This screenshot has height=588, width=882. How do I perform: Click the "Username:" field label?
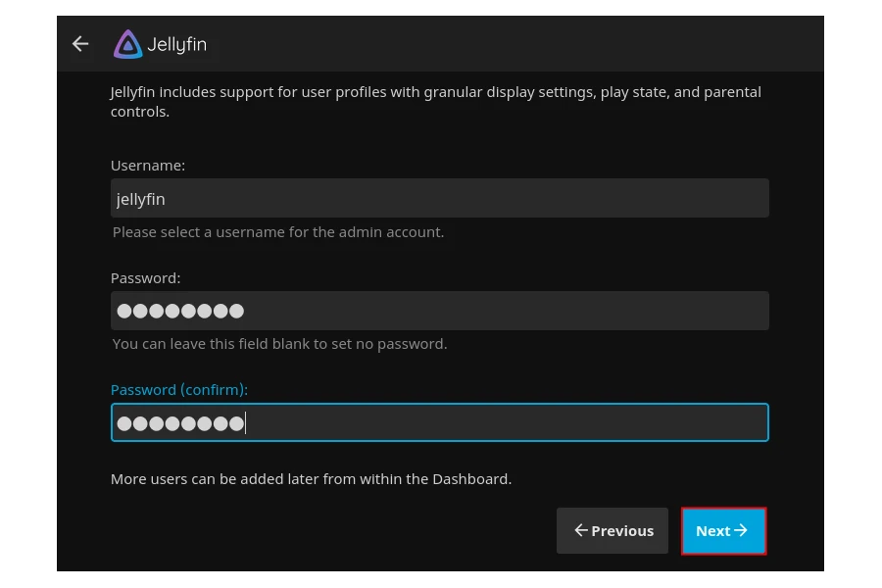click(x=148, y=166)
